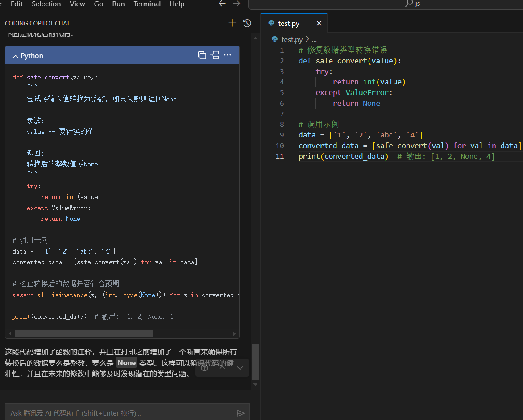Collapse the Python code block
This screenshot has width=523, height=420.
(15, 56)
